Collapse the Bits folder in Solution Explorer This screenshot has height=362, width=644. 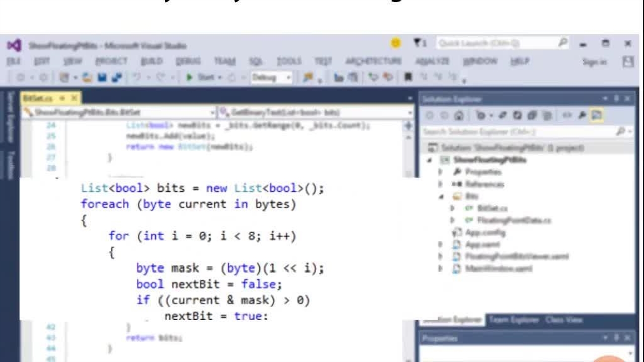[441, 196]
